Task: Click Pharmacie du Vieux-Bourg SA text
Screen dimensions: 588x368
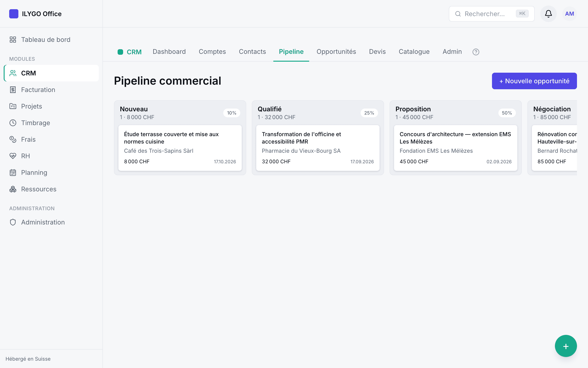Action: pyautogui.click(x=301, y=151)
